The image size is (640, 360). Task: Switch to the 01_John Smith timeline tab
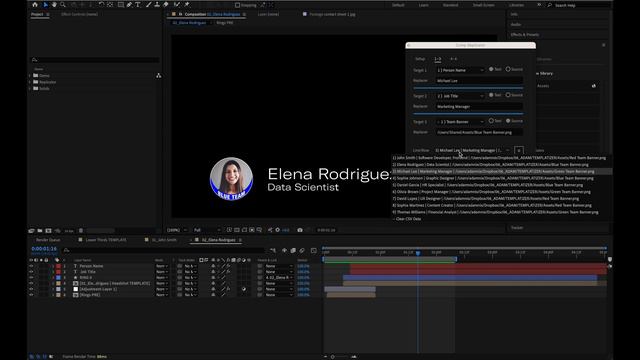tap(164, 240)
